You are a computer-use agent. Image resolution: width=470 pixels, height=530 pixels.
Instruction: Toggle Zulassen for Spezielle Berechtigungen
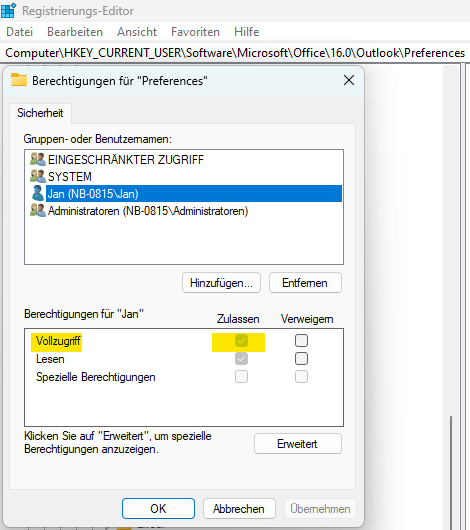241,377
